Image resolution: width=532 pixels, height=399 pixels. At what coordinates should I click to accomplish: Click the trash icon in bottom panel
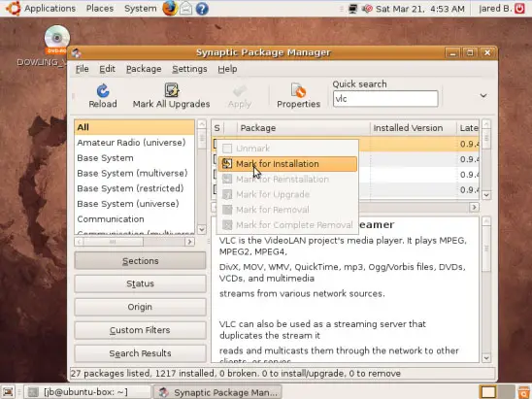point(525,392)
